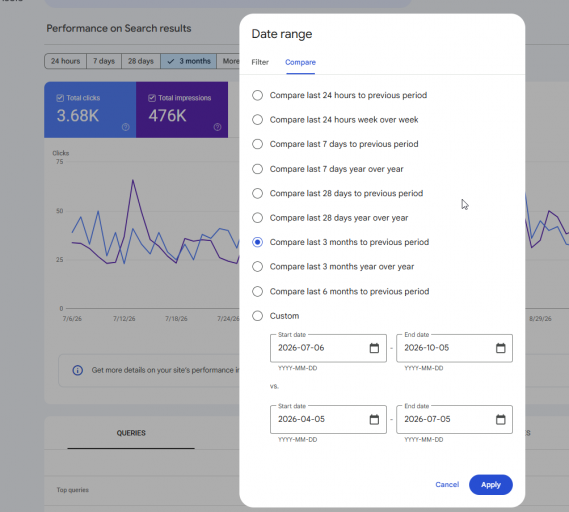This screenshot has height=512, width=569.
Task: Select Compare last 7 days year over year
Action: (257, 169)
